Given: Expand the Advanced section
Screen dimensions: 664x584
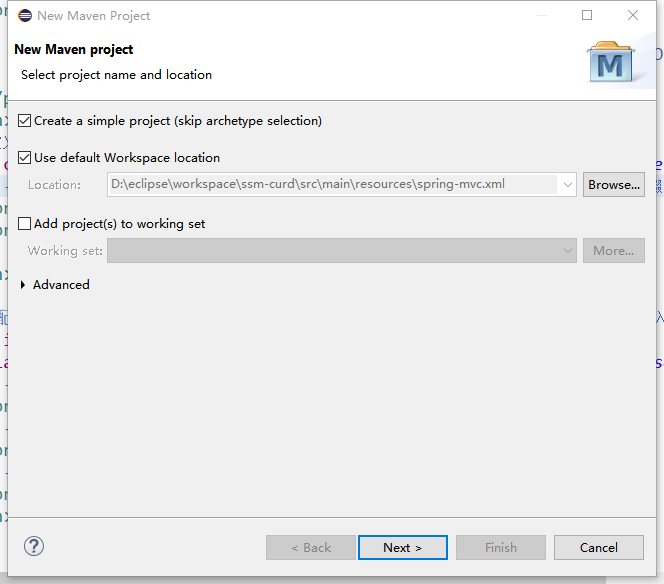Looking at the screenshot, I should (x=24, y=285).
